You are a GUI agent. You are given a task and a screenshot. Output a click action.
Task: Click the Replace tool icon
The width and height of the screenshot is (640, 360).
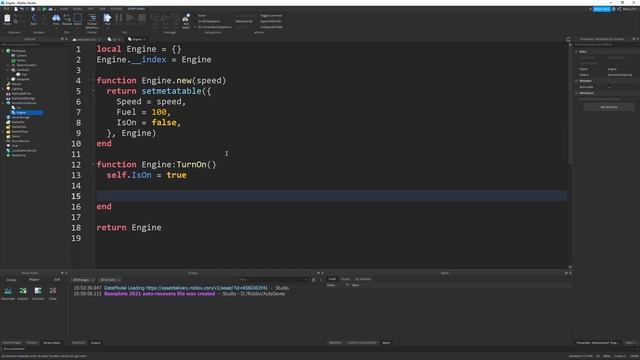click(x=67, y=18)
